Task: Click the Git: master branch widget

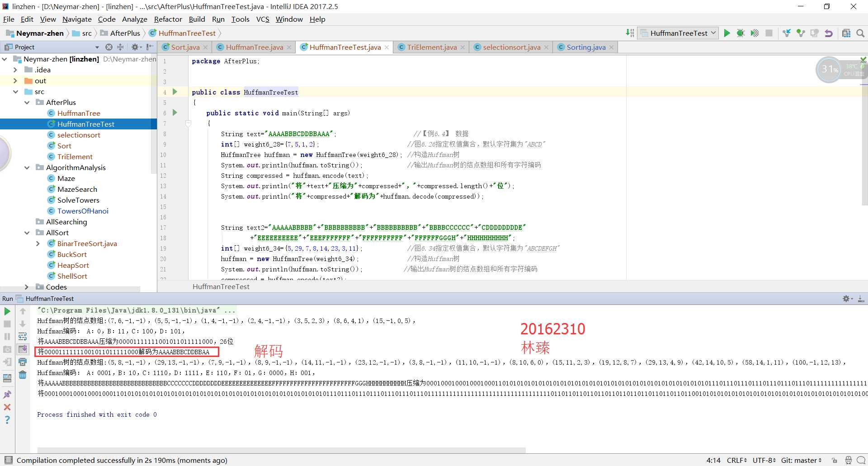Action: click(x=801, y=460)
